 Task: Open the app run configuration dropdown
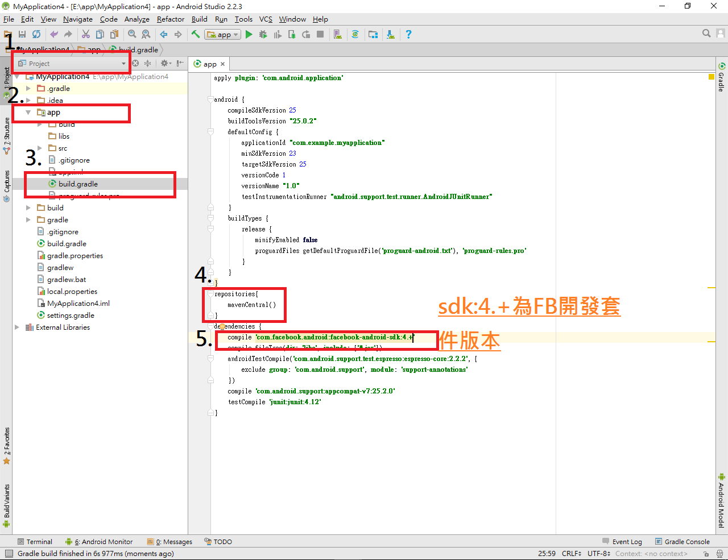tap(223, 34)
